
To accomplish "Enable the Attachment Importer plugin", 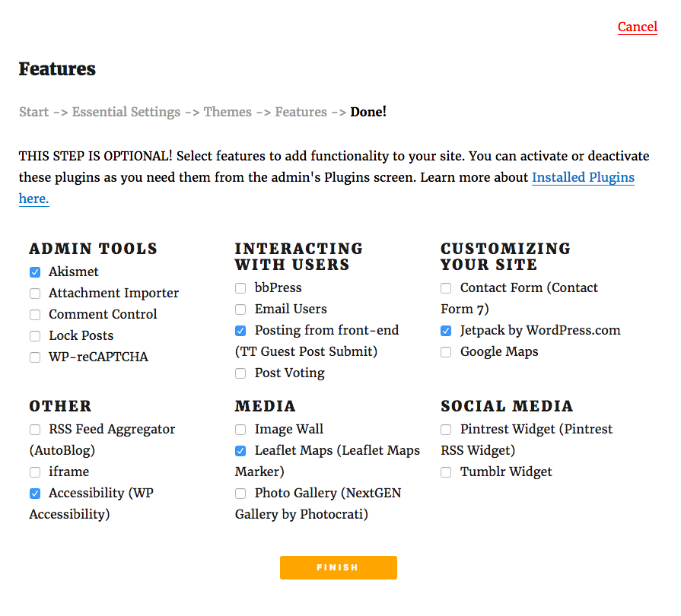I will click(x=35, y=294).
